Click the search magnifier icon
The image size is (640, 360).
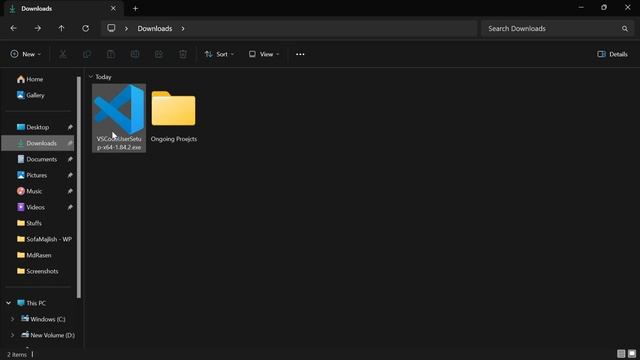624,29
